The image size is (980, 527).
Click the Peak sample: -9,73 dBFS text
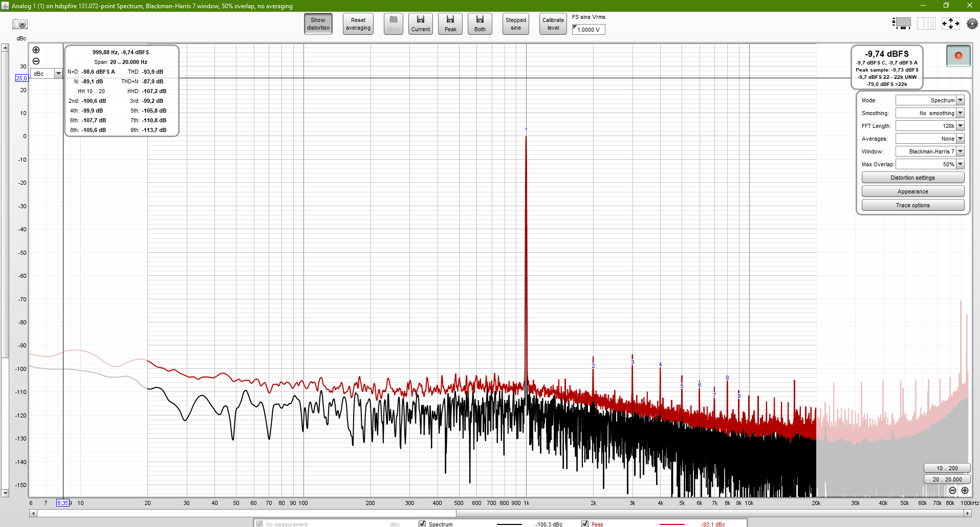887,70
